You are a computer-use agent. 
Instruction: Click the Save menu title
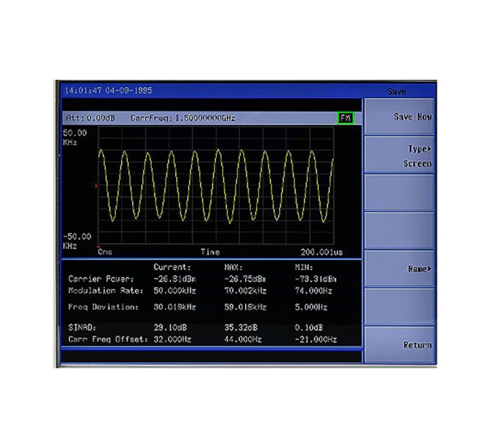(397, 92)
